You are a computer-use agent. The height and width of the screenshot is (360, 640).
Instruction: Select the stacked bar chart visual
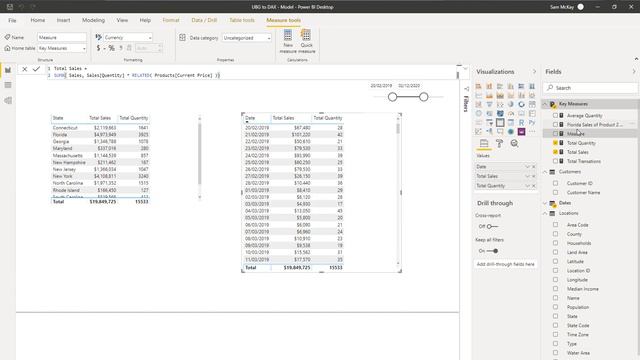pyautogui.click(x=478, y=86)
